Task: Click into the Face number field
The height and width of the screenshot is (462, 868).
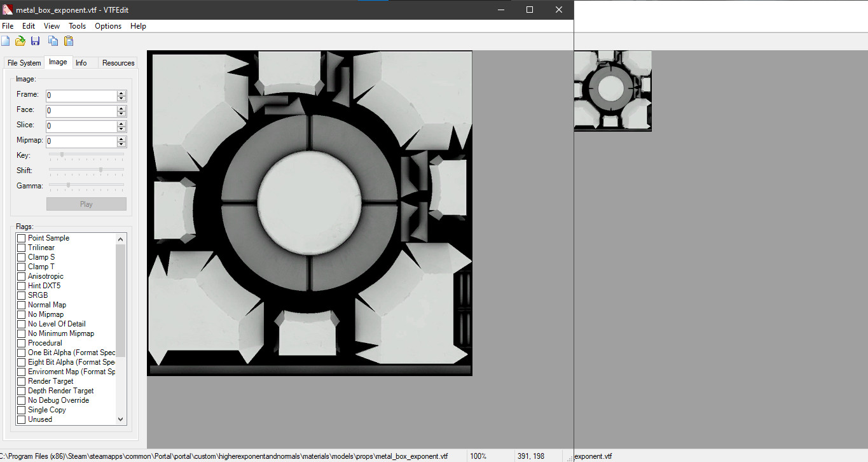Action: [81, 111]
